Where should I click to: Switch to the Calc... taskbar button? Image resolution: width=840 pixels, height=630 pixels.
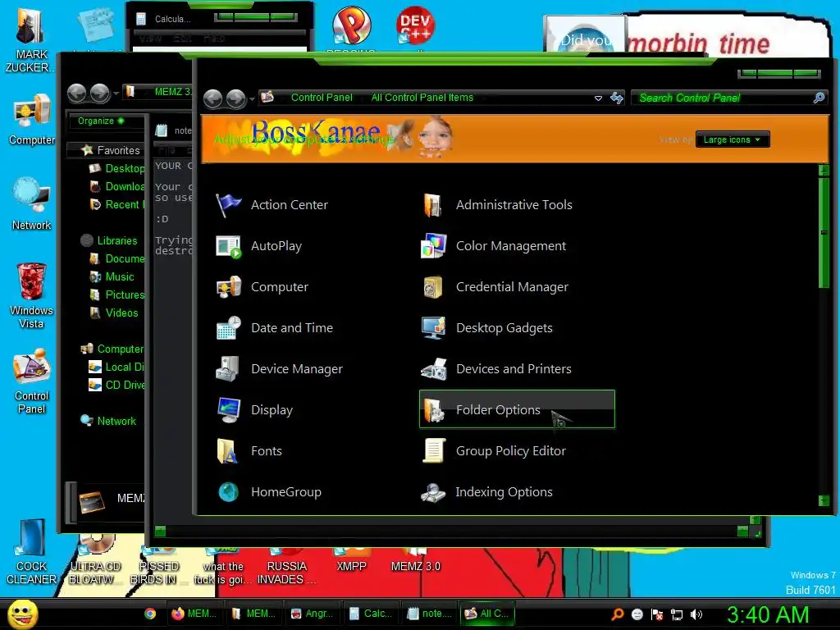tap(371, 614)
